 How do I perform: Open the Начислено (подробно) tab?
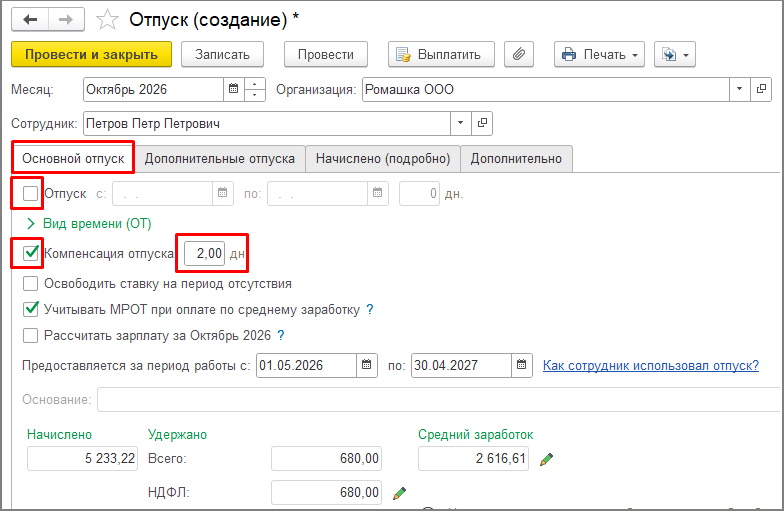(x=383, y=158)
